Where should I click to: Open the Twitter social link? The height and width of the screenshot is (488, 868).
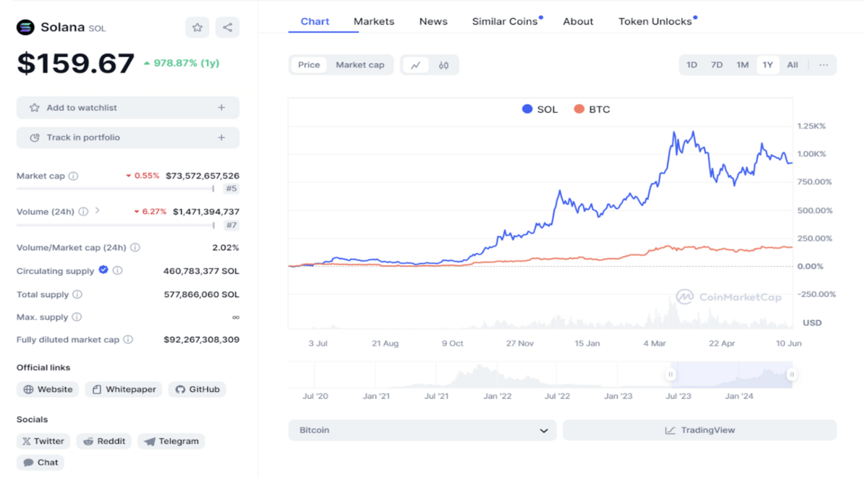point(43,441)
